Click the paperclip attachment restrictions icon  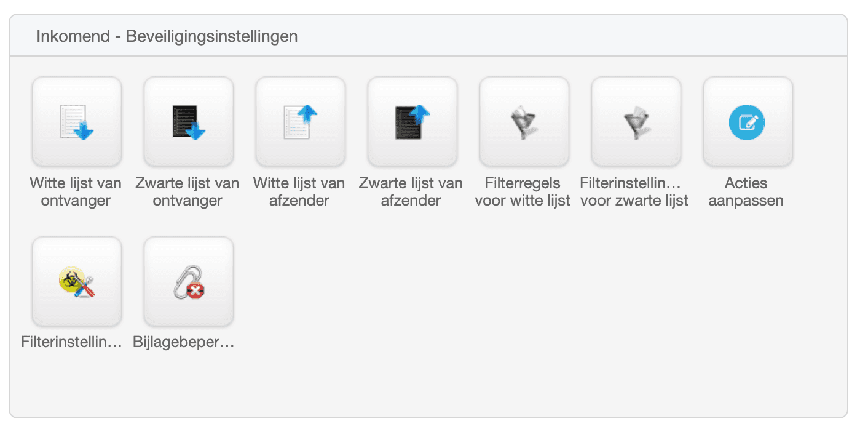pos(188,282)
